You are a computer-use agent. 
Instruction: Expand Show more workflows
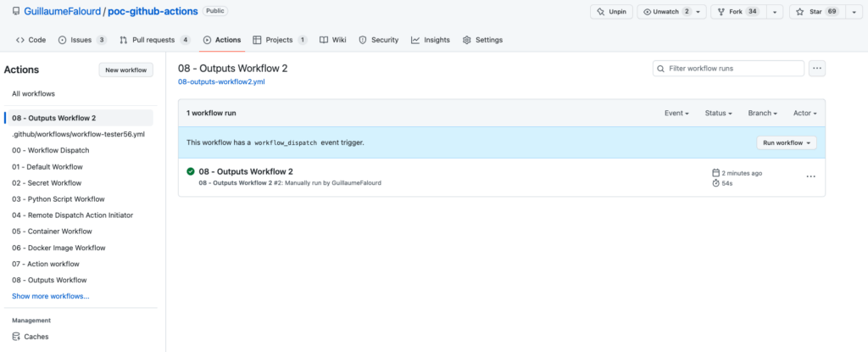[50, 296]
